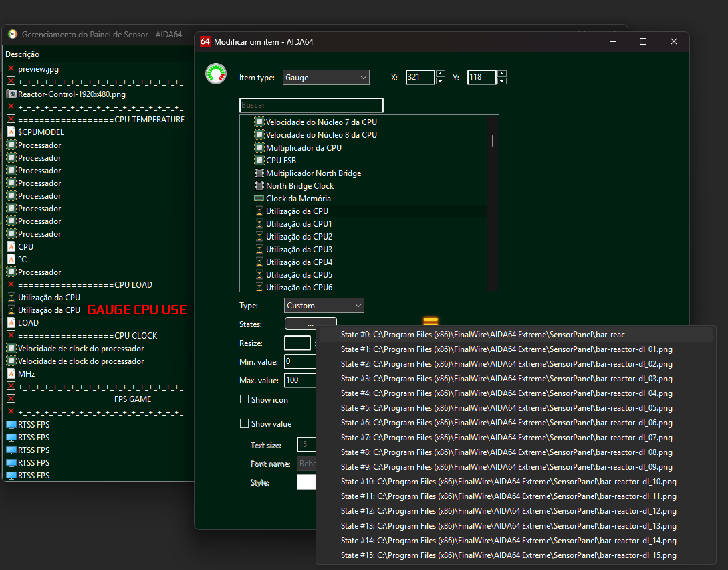
Task: Increase the X coordinate with up arrow
Action: coord(441,74)
